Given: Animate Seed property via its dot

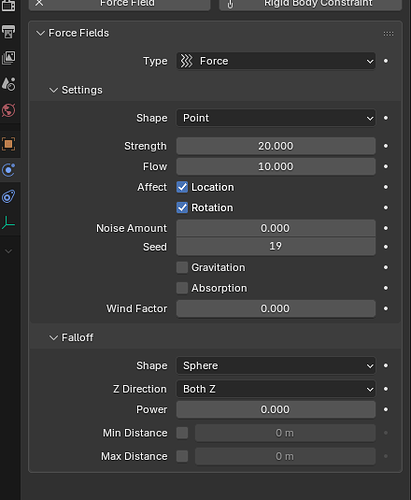Looking at the screenshot, I should pyautogui.click(x=386, y=247).
